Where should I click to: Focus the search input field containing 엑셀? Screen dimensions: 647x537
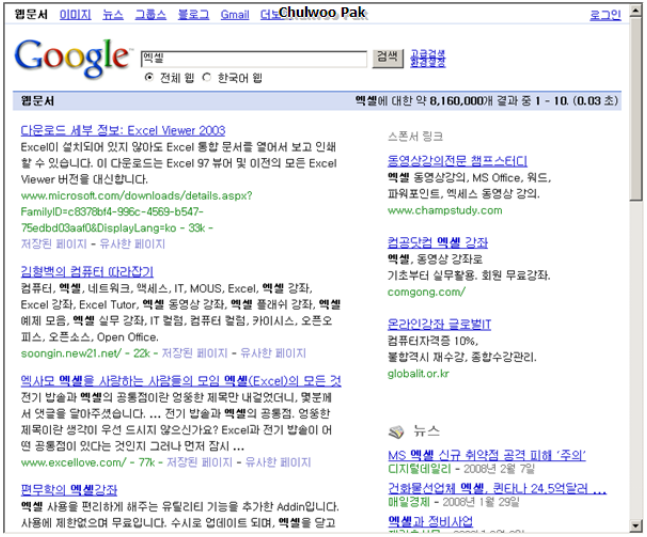coord(253,59)
